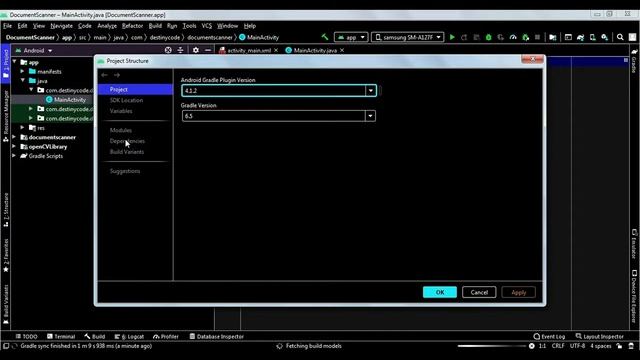Click the Attach Debugger to process icon

[x=526, y=37]
